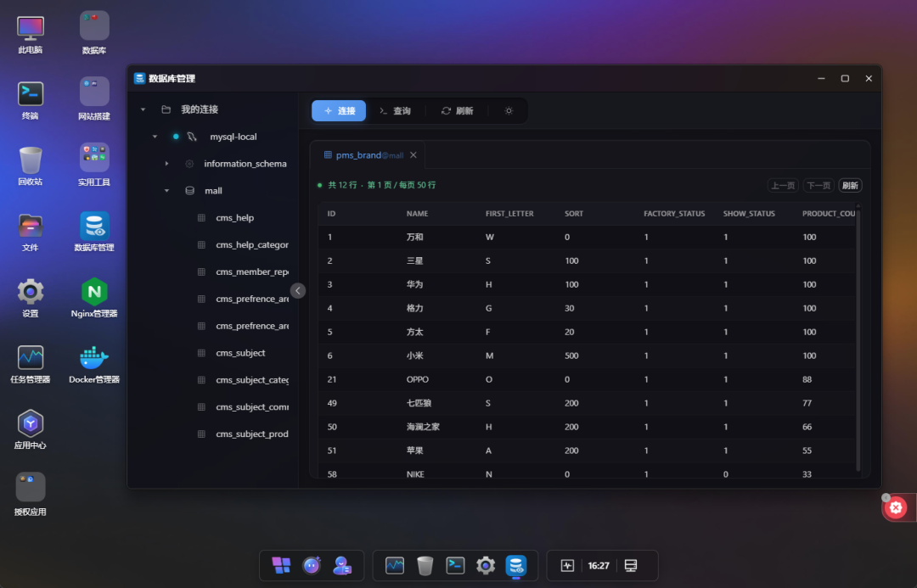
Task: Click the FIRST_LETTER column header
Action: pyautogui.click(x=509, y=213)
